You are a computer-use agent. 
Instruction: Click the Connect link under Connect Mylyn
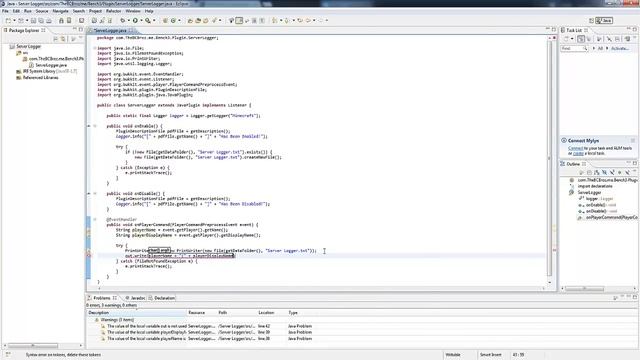576,148
